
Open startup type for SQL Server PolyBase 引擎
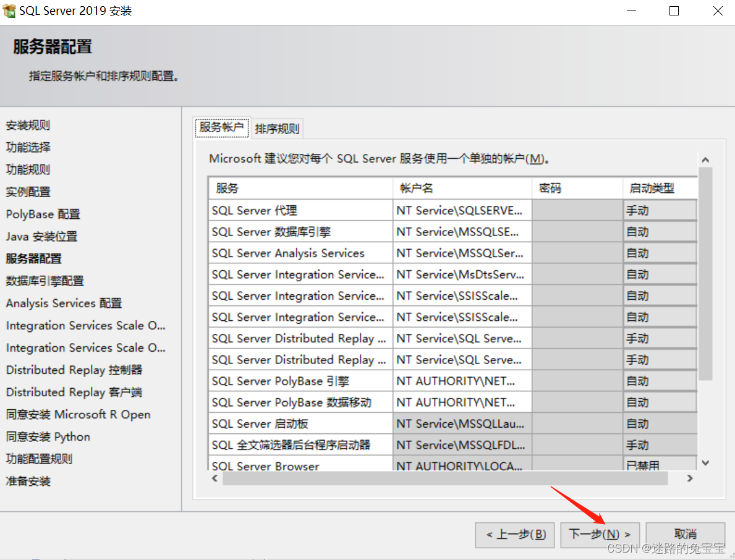[660, 381]
